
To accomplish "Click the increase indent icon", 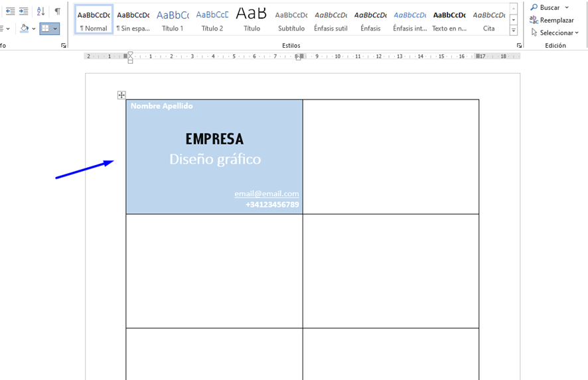I will (24, 11).
